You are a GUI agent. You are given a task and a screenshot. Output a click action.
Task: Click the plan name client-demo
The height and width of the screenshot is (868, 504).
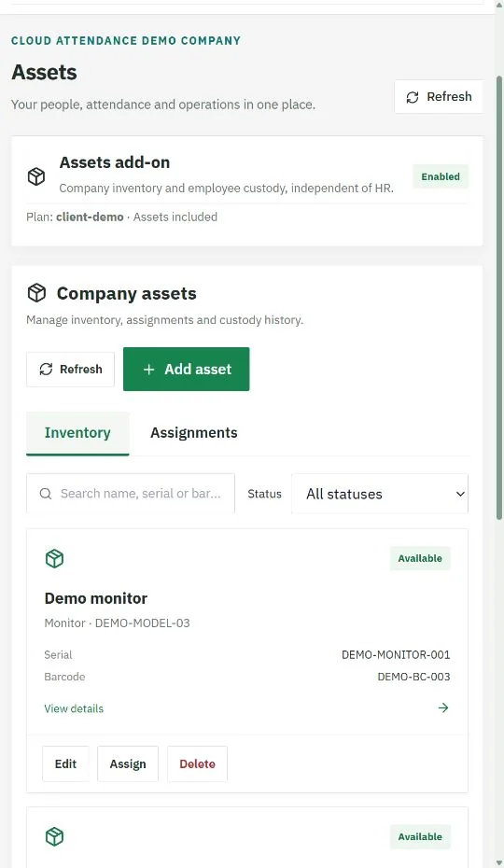point(90,217)
